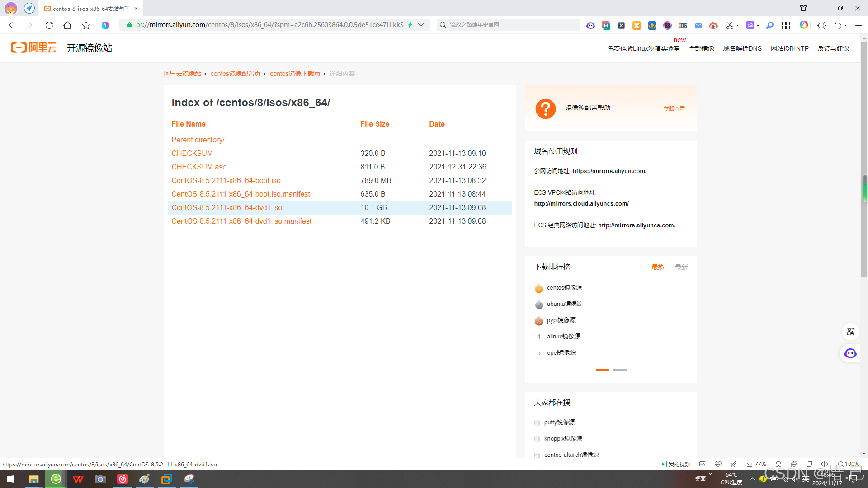Expand the screenshot tool dropdown arrow
The width and height of the screenshot is (868, 488).
click(737, 25)
